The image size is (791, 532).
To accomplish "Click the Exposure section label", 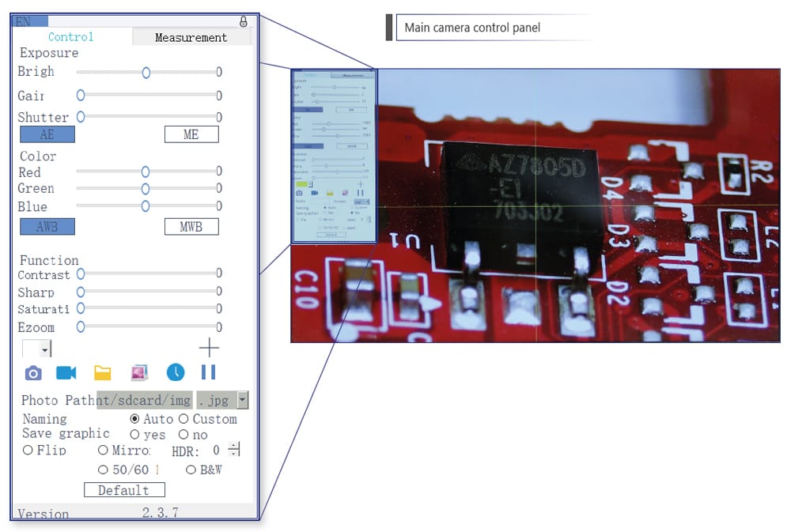I will pos(49,53).
